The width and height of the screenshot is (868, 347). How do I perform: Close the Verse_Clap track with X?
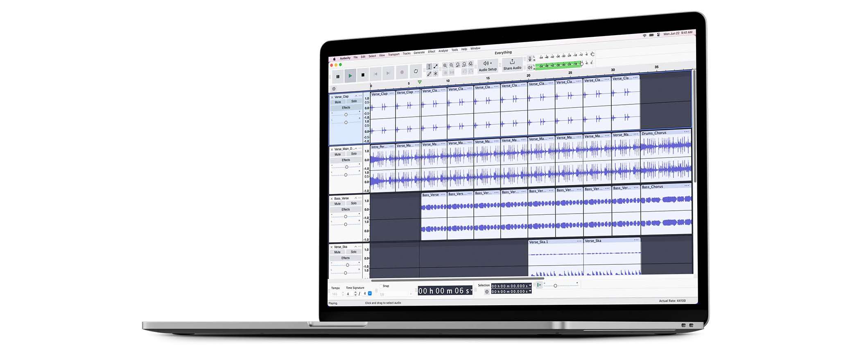(332, 97)
